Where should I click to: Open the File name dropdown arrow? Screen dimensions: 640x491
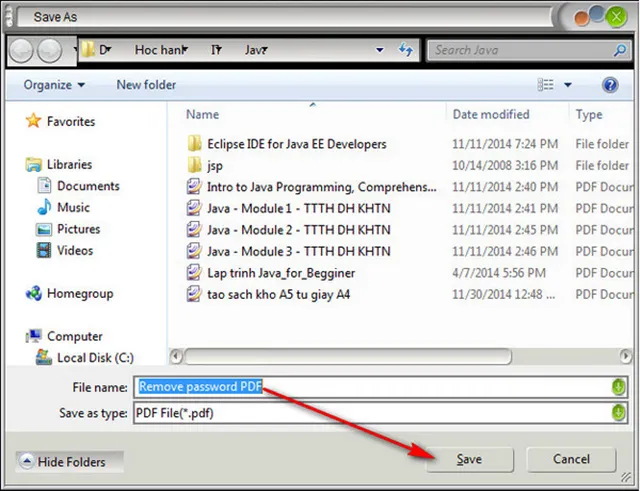point(618,387)
